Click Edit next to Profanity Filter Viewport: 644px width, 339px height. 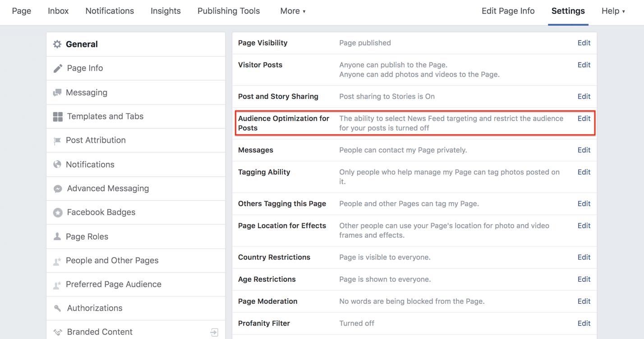pyautogui.click(x=584, y=323)
